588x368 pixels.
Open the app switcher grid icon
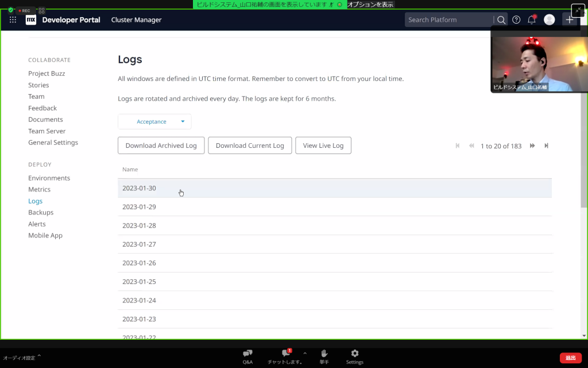pos(13,20)
